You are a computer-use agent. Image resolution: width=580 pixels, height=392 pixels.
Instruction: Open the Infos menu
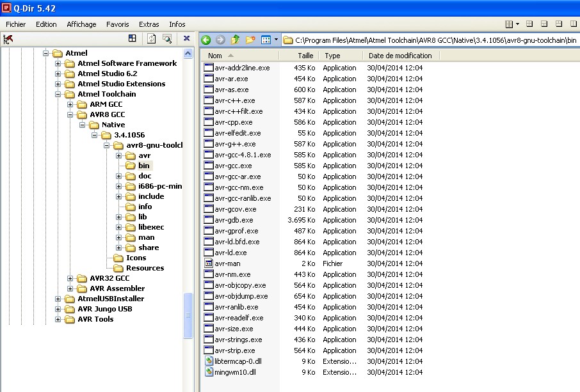tap(177, 24)
